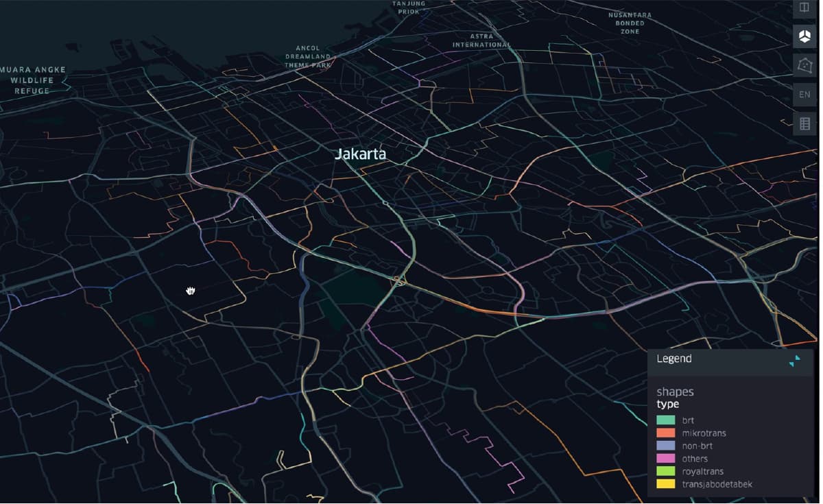Click the mikrotrans legend color swatch
Image resolution: width=823 pixels, height=504 pixels.
666,433
